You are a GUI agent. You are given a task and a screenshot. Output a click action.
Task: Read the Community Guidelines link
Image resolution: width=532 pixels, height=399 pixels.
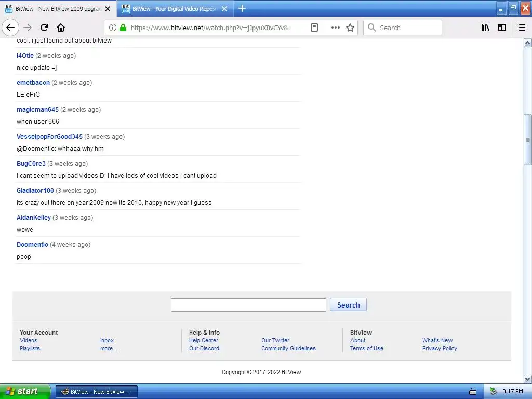pos(288,348)
